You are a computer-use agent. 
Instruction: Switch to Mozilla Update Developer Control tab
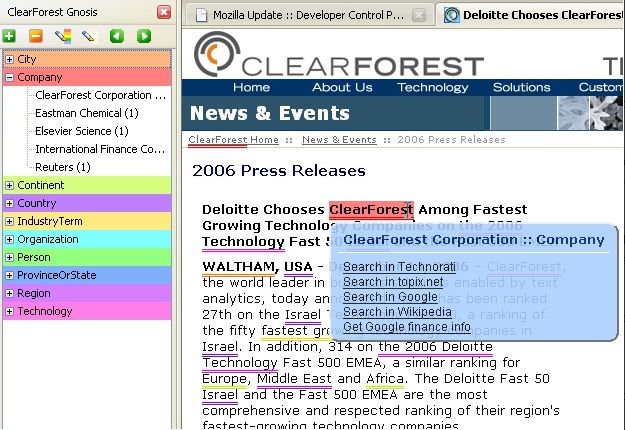309,15
